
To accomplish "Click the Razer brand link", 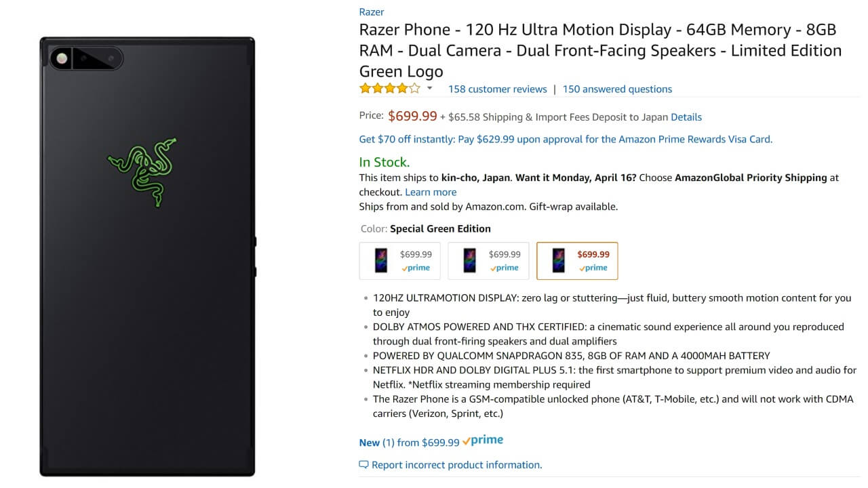I will tap(372, 12).
